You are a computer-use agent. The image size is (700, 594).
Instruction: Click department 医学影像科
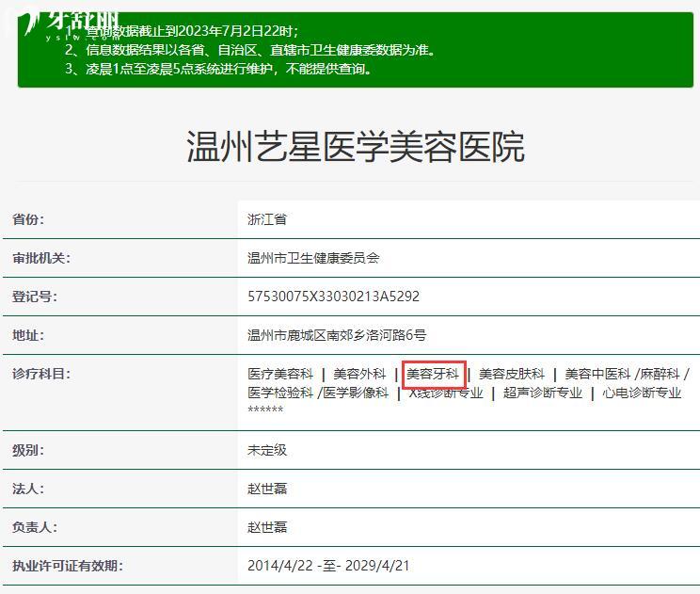(356, 393)
